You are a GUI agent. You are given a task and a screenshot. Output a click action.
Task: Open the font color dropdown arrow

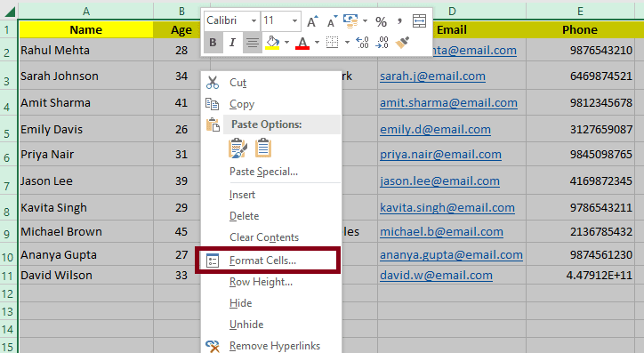pyautogui.click(x=317, y=43)
